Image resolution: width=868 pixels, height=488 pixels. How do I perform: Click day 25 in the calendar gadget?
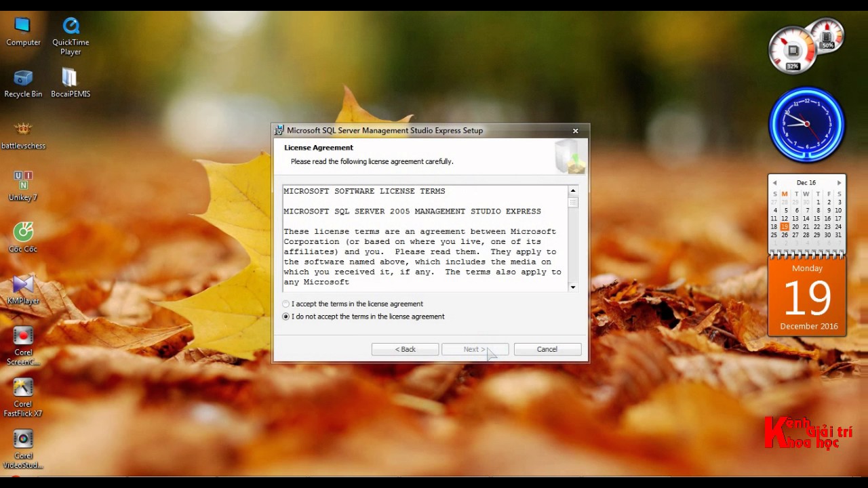774,235
